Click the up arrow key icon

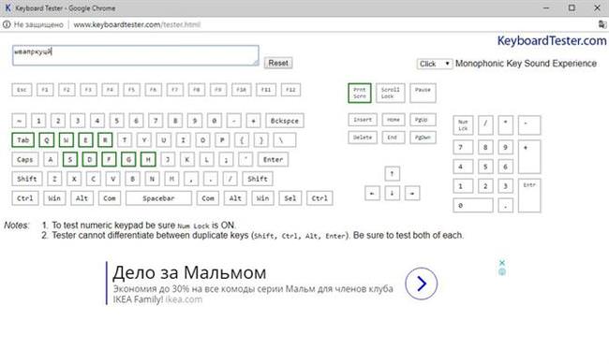pos(393,173)
